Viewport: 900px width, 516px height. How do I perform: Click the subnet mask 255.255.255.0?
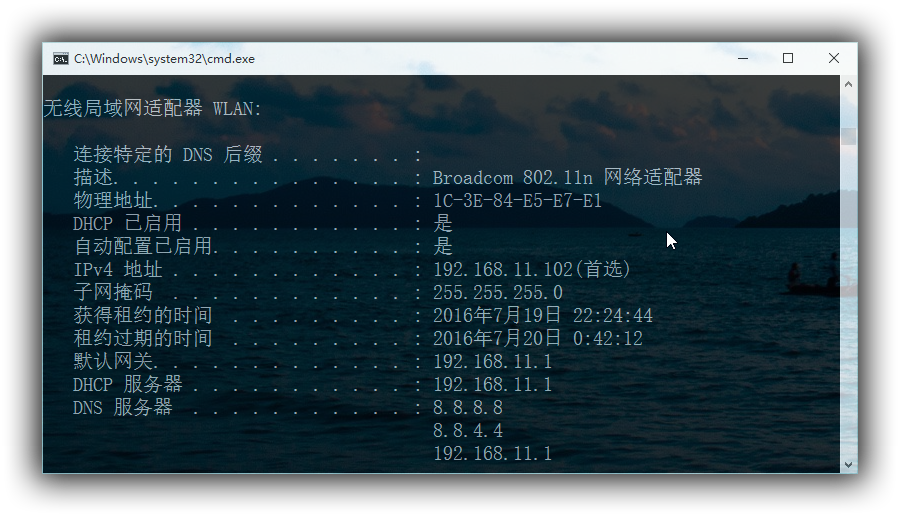(x=498, y=292)
